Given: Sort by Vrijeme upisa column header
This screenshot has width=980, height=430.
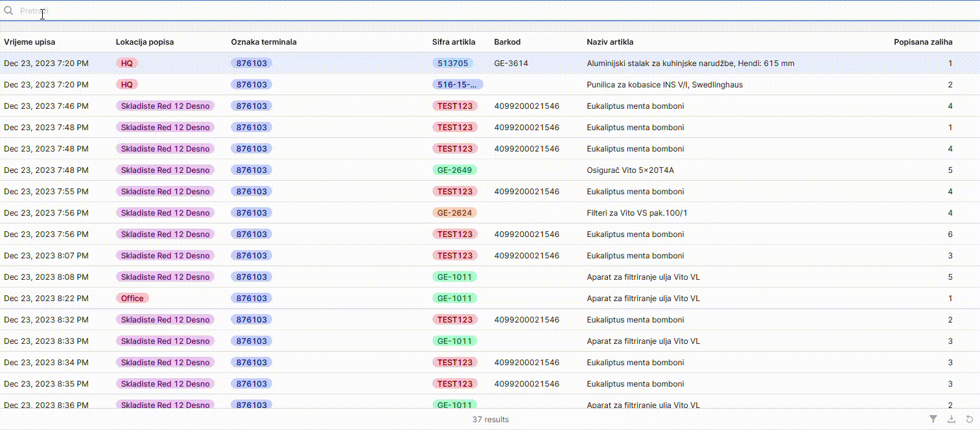Looking at the screenshot, I should 30,42.
